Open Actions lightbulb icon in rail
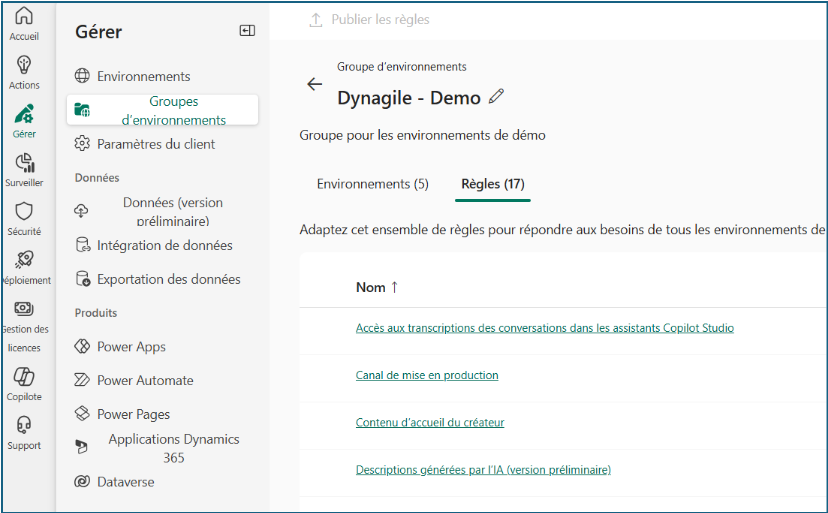Viewport: 828px width, 513px height. [24, 66]
